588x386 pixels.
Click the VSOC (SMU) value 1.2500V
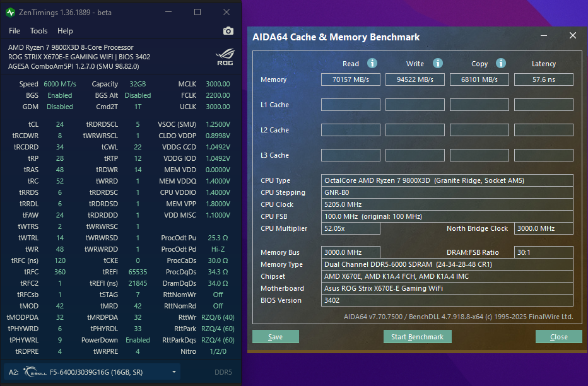click(218, 124)
